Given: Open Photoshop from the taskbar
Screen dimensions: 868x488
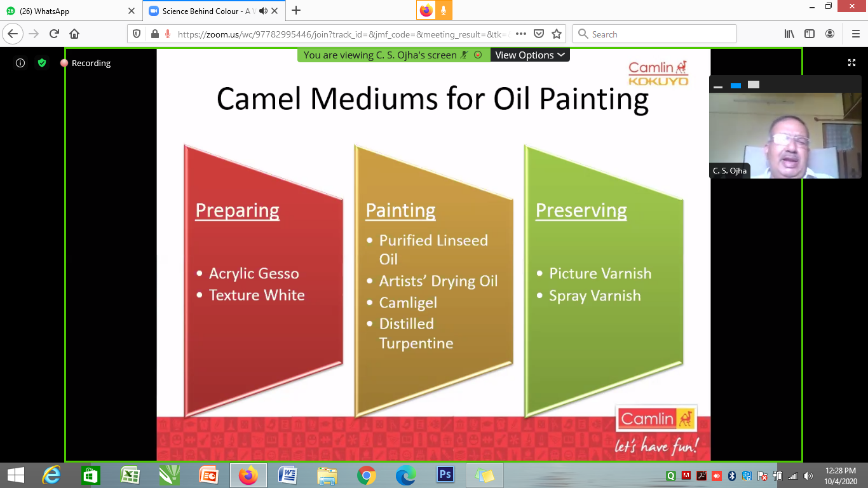Looking at the screenshot, I should pyautogui.click(x=445, y=475).
